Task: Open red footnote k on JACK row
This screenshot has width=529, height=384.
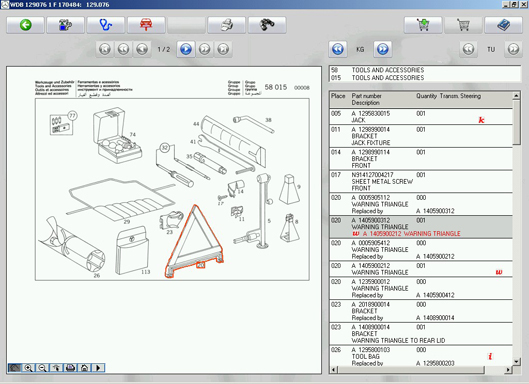Action: click(x=481, y=120)
